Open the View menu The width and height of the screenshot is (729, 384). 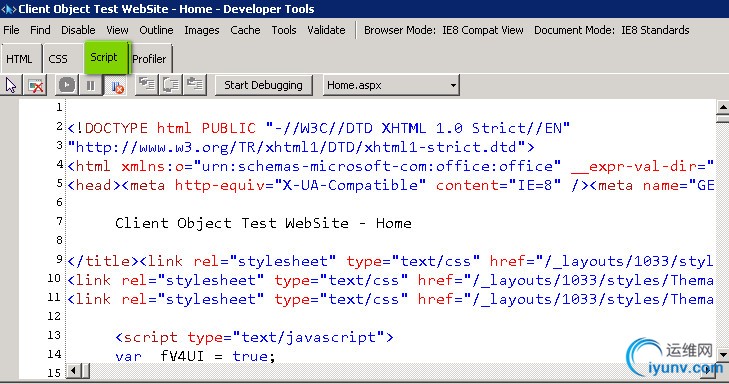coord(117,30)
